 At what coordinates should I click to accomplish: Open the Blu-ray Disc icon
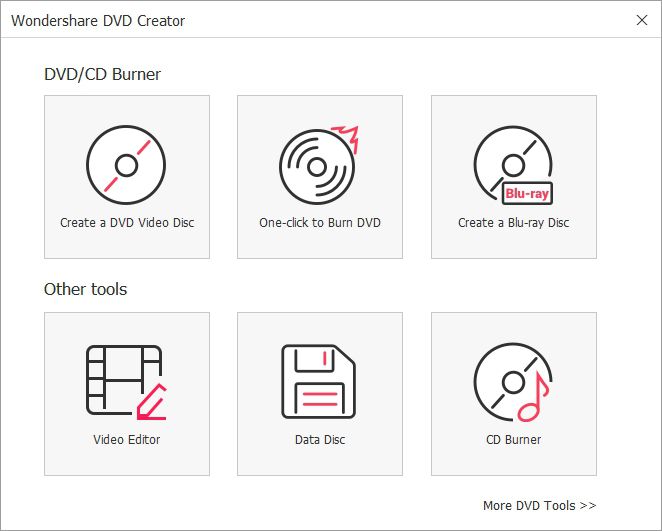click(x=512, y=165)
